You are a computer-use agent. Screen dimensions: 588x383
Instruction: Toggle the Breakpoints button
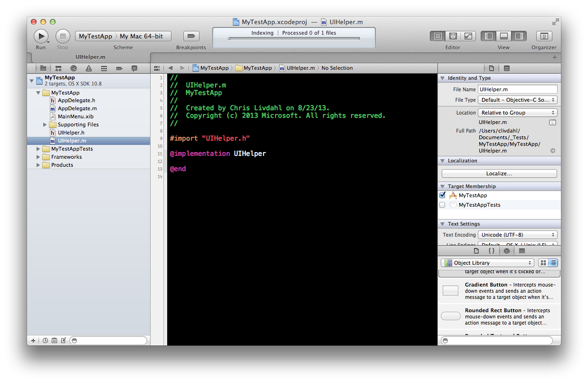coord(191,36)
